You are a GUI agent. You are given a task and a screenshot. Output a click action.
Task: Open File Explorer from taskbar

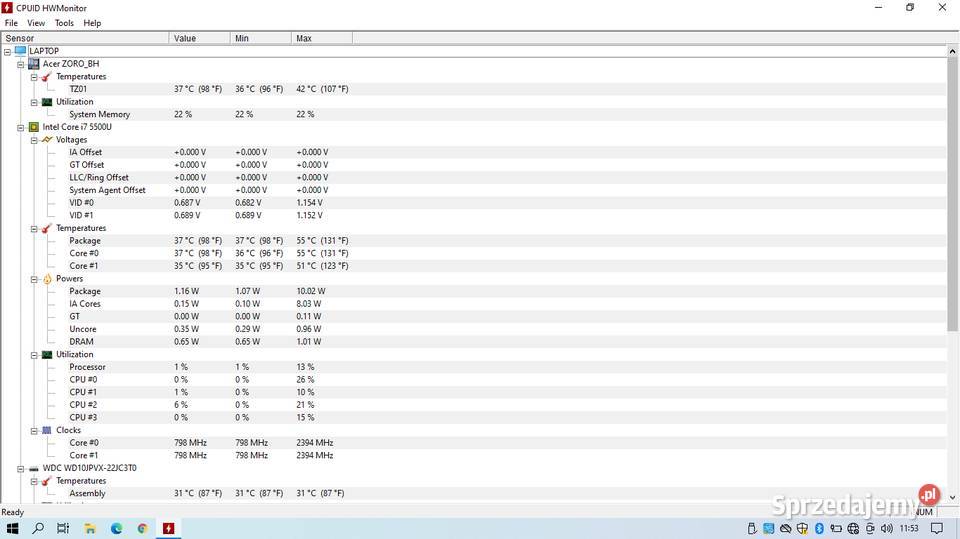click(x=90, y=528)
